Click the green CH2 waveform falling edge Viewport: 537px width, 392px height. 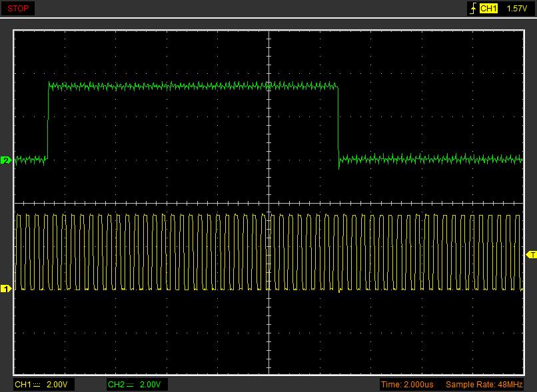(x=338, y=123)
